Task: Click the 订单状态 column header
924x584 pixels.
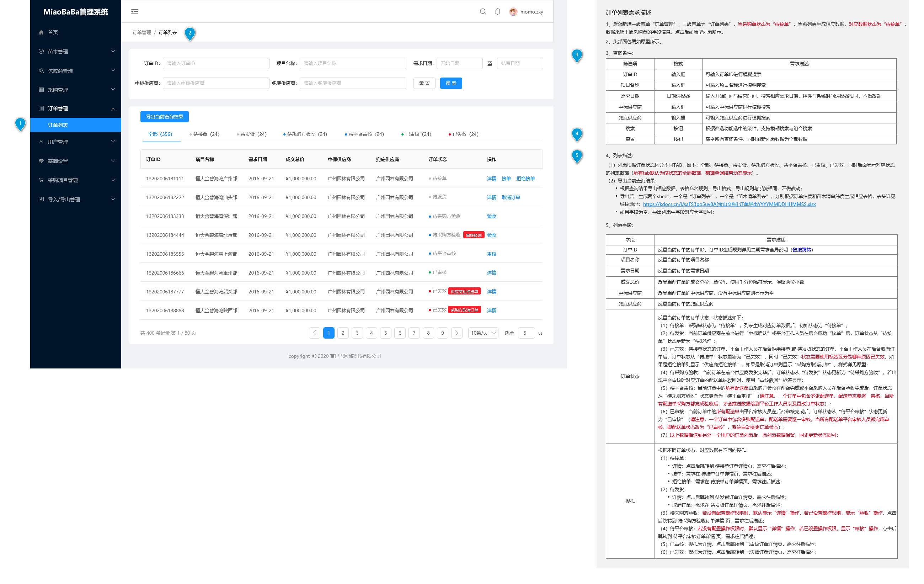Action: point(437,159)
